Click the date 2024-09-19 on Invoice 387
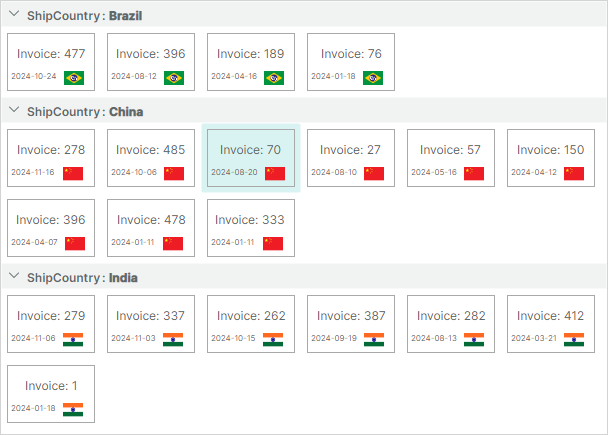Image resolution: width=608 pixels, height=435 pixels. point(334,338)
